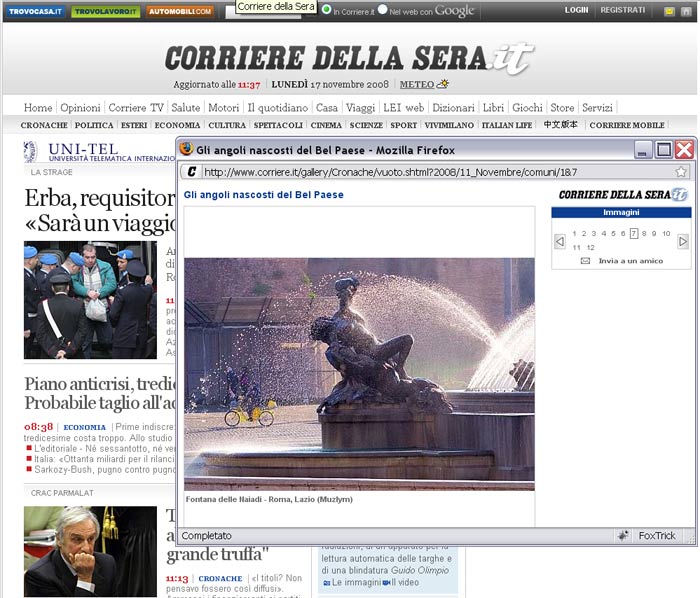This screenshot has height=598, width=700.
Task: Open the Salute section
Action: coord(186,108)
